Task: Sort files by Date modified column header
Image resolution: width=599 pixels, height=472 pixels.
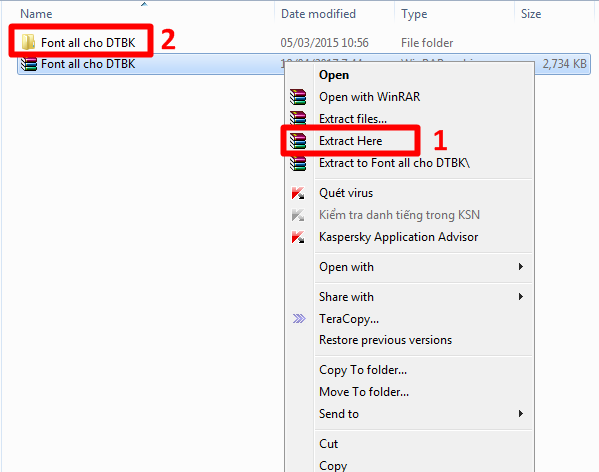Action: point(318,14)
